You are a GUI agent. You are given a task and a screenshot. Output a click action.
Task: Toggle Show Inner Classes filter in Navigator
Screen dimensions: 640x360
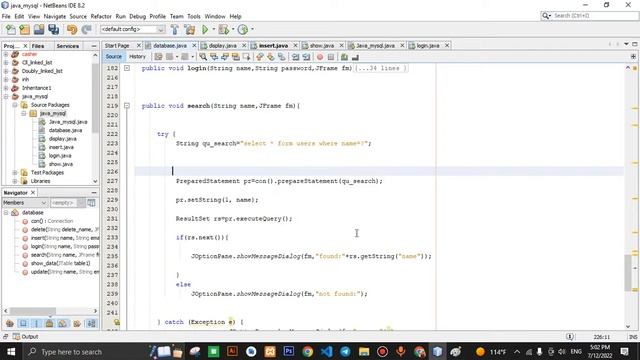click(62, 324)
